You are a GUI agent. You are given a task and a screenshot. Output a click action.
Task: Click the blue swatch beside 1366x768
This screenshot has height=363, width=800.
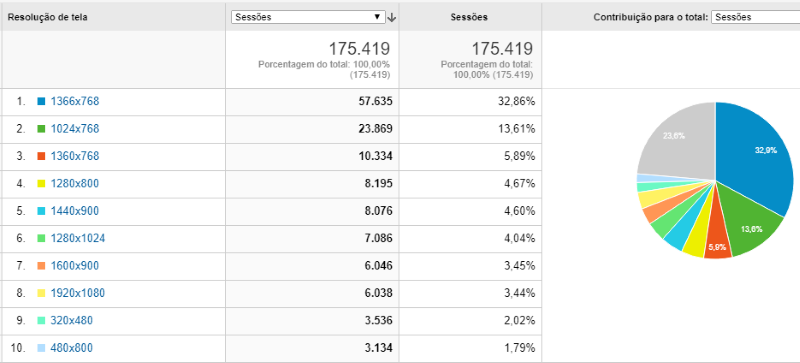(x=41, y=101)
